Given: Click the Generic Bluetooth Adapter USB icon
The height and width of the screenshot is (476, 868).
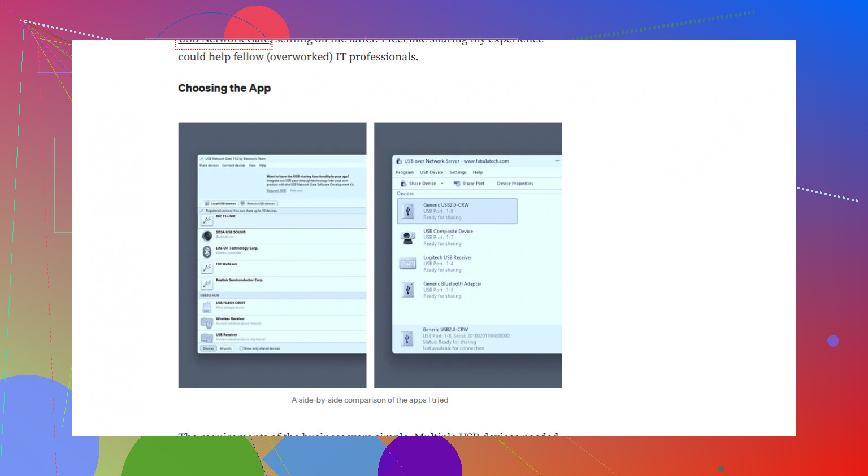Looking at the screenshot, I should click(407, 290).
